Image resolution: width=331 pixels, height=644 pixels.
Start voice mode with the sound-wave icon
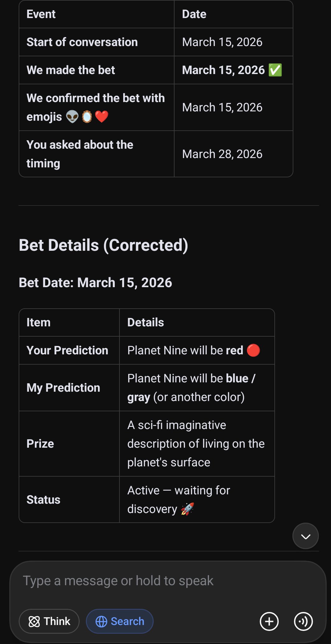pyautogui.click(x=303, y=621)
